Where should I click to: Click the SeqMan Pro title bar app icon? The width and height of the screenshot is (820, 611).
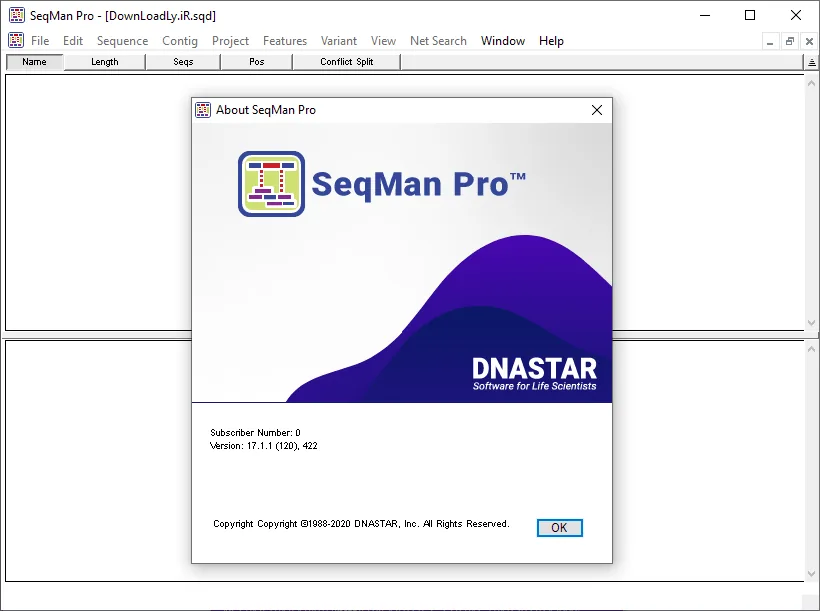click(x=17, y=15)
